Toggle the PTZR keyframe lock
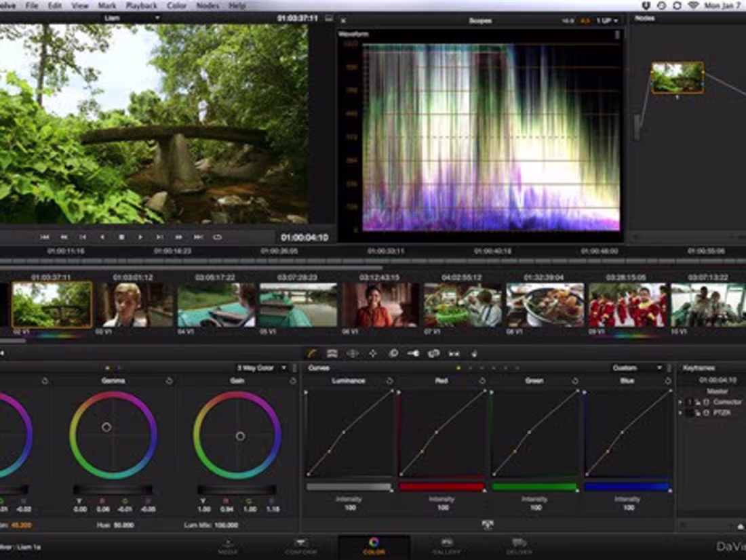Screen dimensions: 746x560 (x=698, y=413)
